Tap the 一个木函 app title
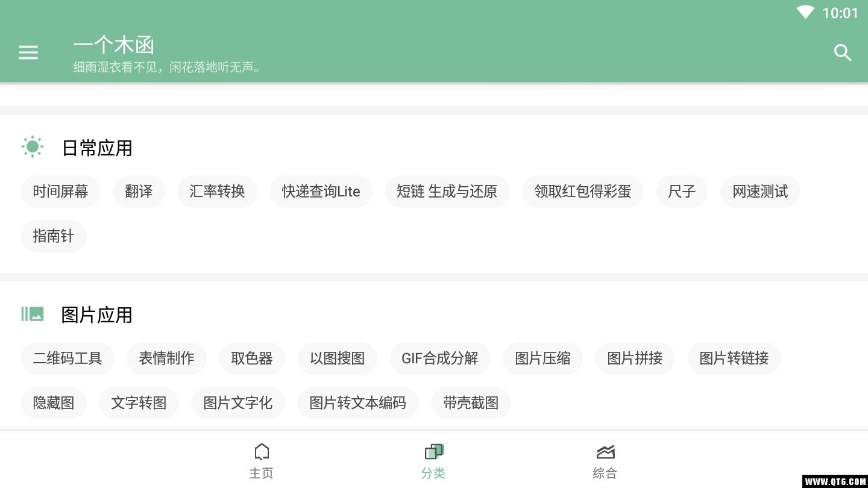Screen dimensions: 868x488 114,45
